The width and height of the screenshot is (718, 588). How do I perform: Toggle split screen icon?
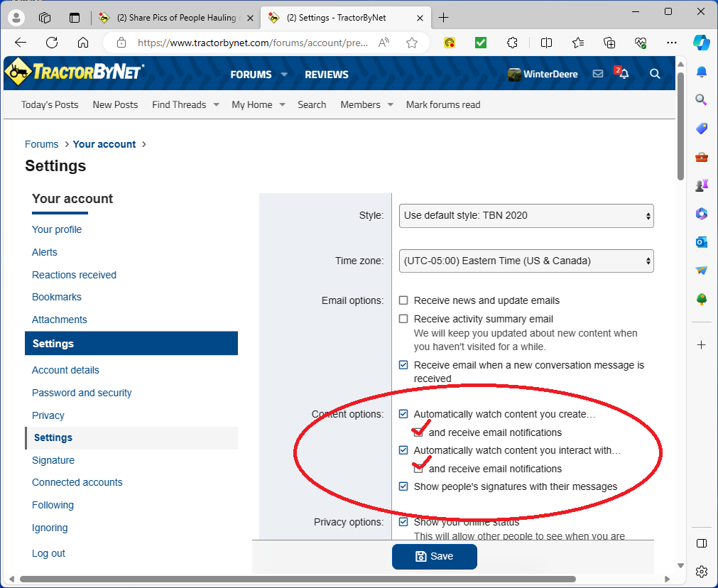[x=546, y=43]
